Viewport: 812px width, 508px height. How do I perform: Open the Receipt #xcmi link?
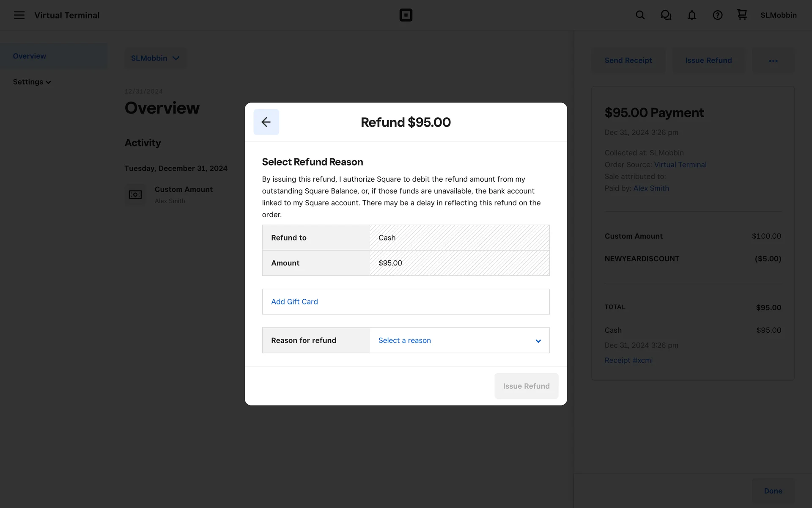(628, 360)
